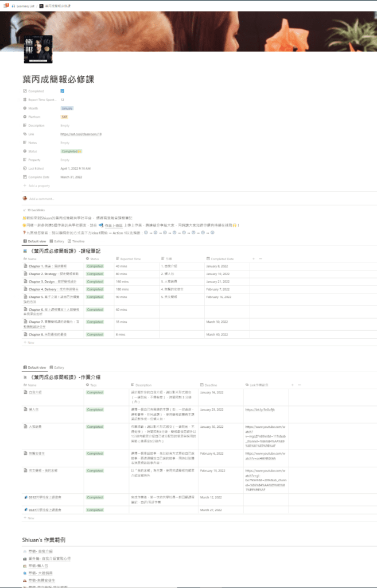
Task: Click the comment user avatar
Action: click(25, 198)
